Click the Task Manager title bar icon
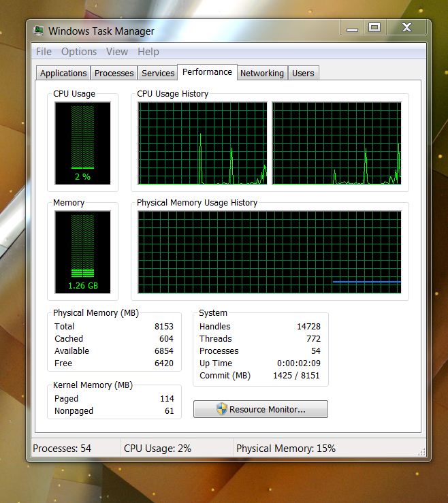The width and height of the screenshot is (448, 503). 38,31
